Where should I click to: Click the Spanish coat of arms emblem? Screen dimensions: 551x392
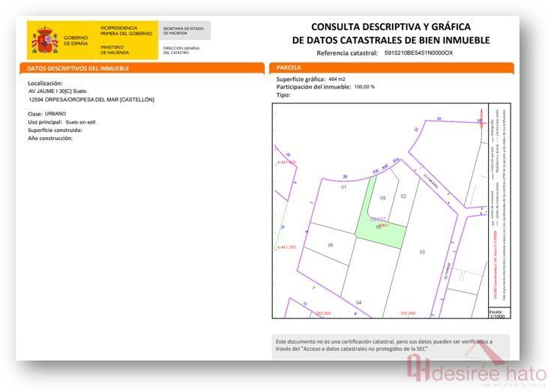click(45, 40)
